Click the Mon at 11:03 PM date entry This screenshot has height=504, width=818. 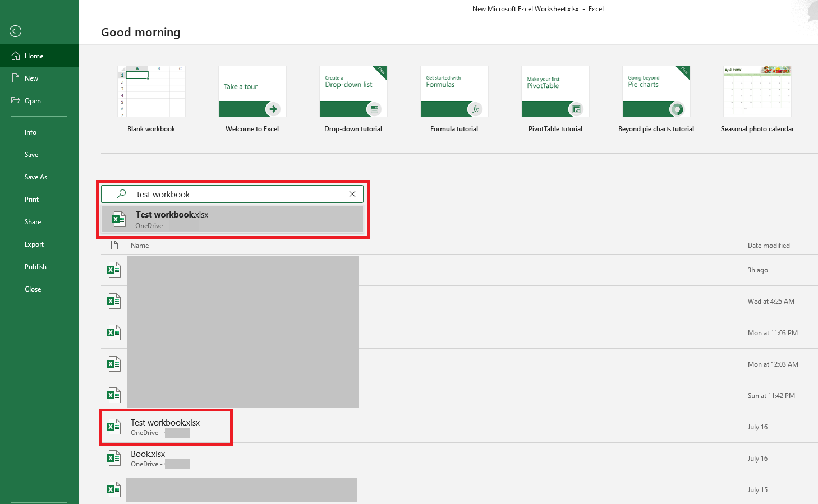pyautogui.click(x=773, y=333)
